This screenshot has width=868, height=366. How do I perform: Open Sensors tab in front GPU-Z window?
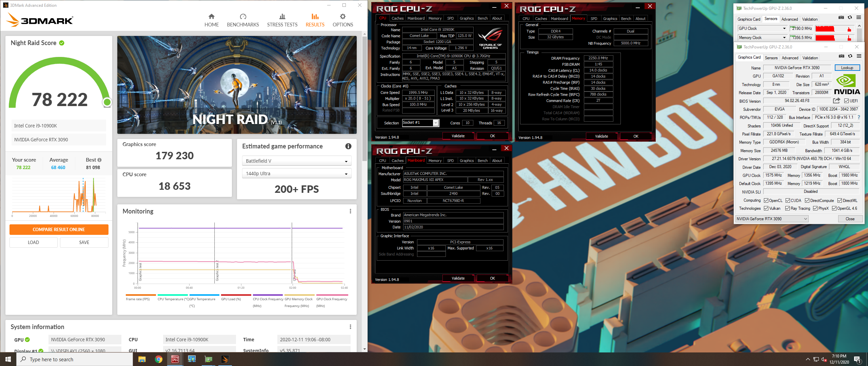pyautogui.click(x=771, y=58)
